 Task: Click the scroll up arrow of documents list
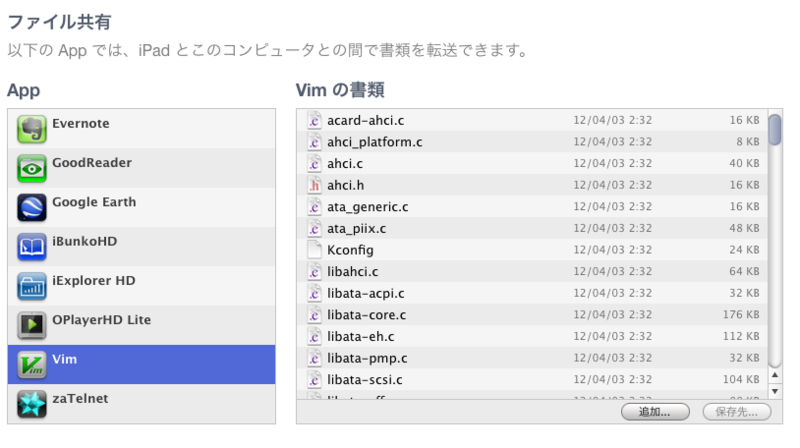pyautogui.click(x=775, y=376)
